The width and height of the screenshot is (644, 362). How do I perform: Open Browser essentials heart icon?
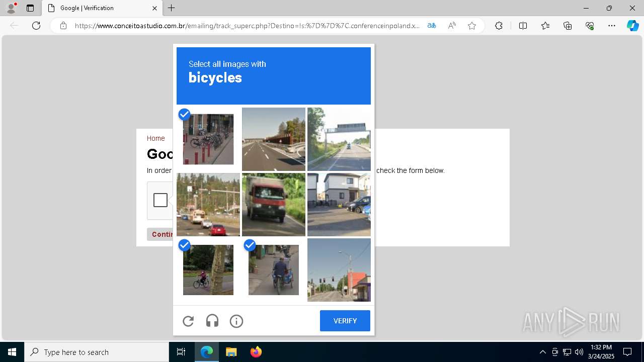(x=590, y=26)
